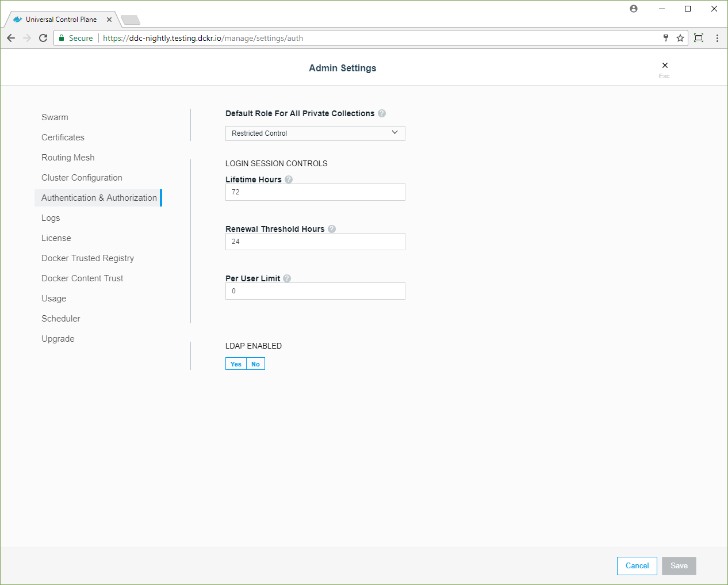The height and width of the screenshot is (585, 728).
Task: Open Chrome menu with three-dot icon
Action: [717, 38]
